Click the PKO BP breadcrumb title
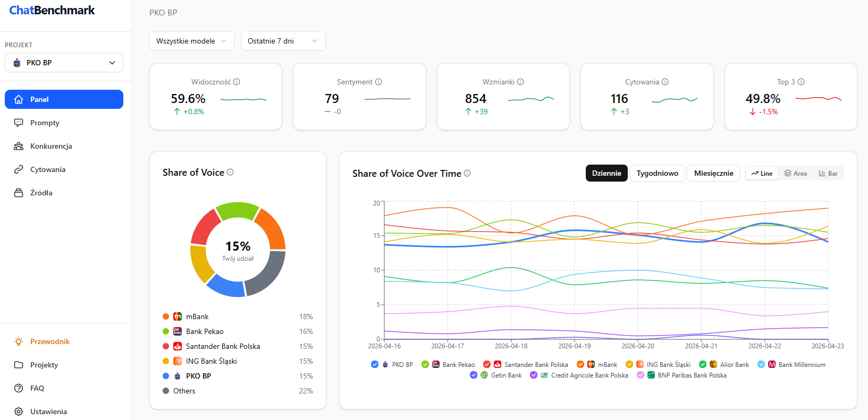868x420 pixels. [x=163, y=12]
